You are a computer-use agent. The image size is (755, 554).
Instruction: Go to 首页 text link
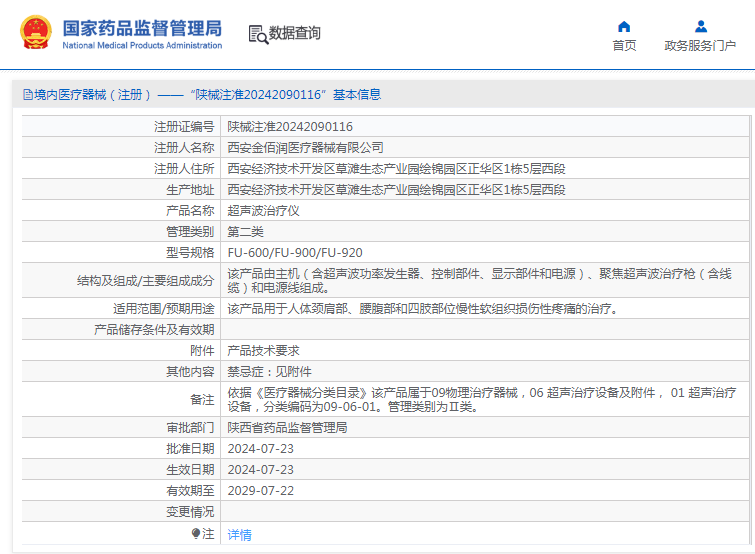624,46
